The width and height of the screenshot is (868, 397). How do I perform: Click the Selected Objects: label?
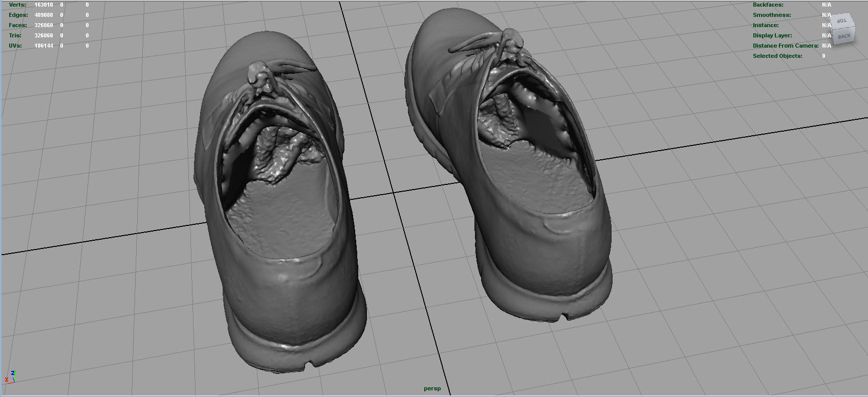[x=777, y=56]
